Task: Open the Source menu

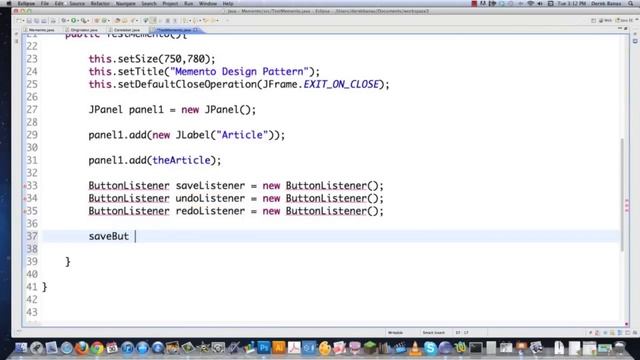Action: (x=77, y=4)
